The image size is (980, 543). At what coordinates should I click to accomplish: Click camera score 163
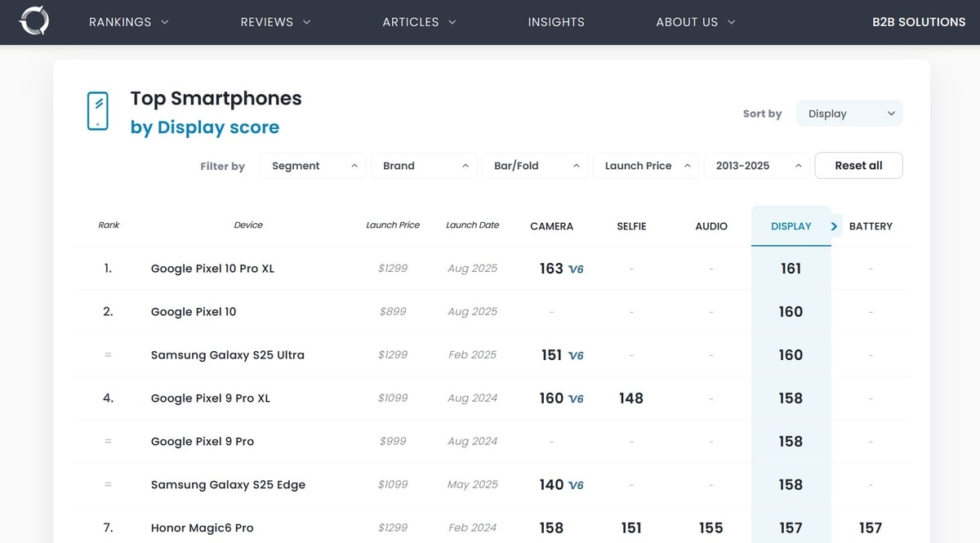[551, 269]
